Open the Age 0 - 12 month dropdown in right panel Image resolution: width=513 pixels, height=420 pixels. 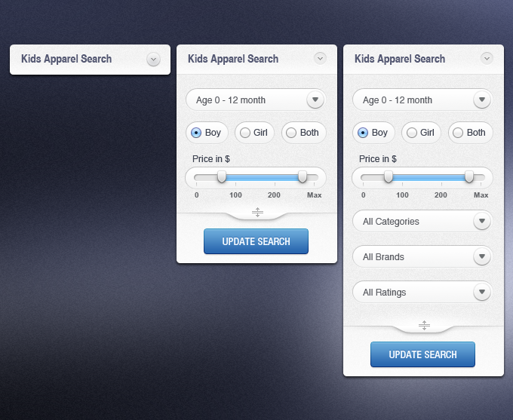[422, 100]
